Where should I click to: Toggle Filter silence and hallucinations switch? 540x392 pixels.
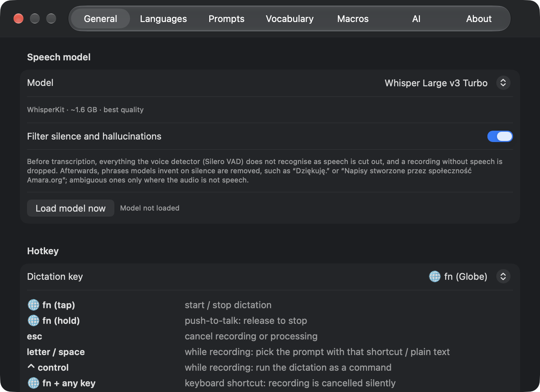[x=500, y=136]
